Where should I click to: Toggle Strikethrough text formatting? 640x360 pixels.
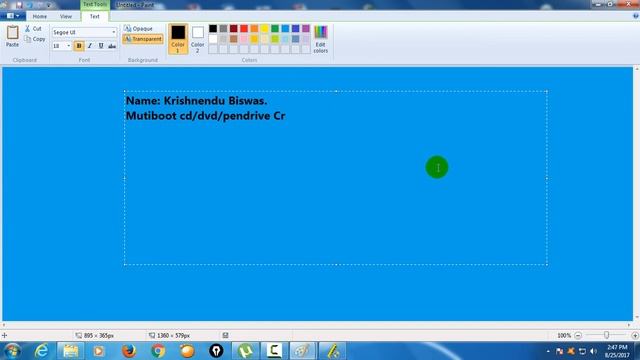tap(112, 46)
